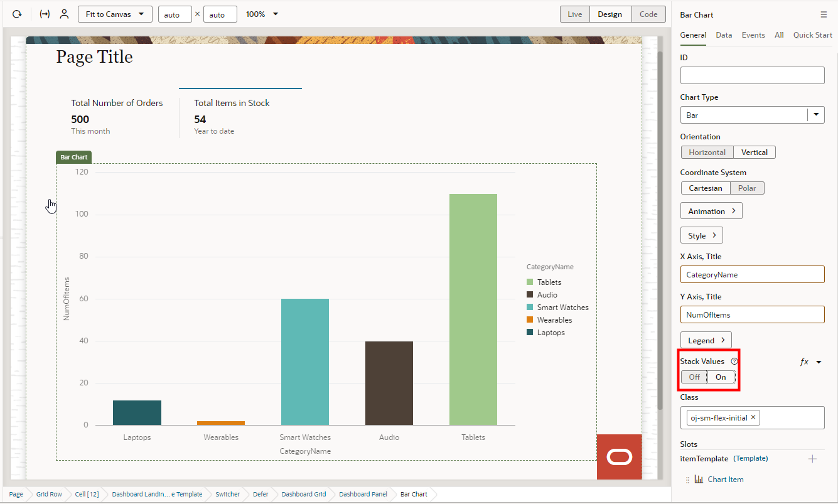Screen dimensions: 838x504
Task: Open the Chart Type dropdown
Action: click(815, 114)
